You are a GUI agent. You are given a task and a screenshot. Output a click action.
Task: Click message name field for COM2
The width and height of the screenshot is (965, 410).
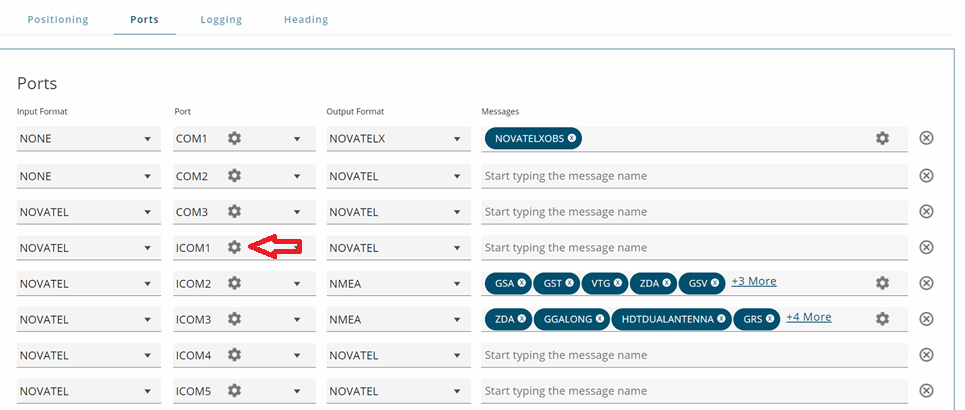[694, 176]
